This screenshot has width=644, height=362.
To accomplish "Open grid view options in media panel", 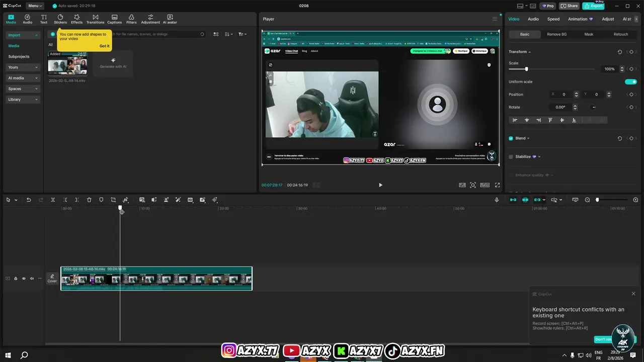I will tap(216, 34).
